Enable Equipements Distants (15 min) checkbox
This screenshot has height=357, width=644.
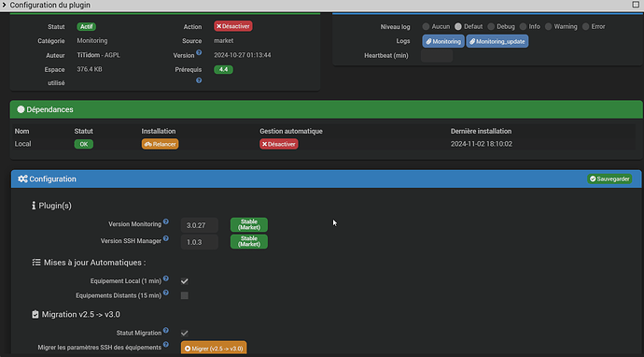coord(185,295)
